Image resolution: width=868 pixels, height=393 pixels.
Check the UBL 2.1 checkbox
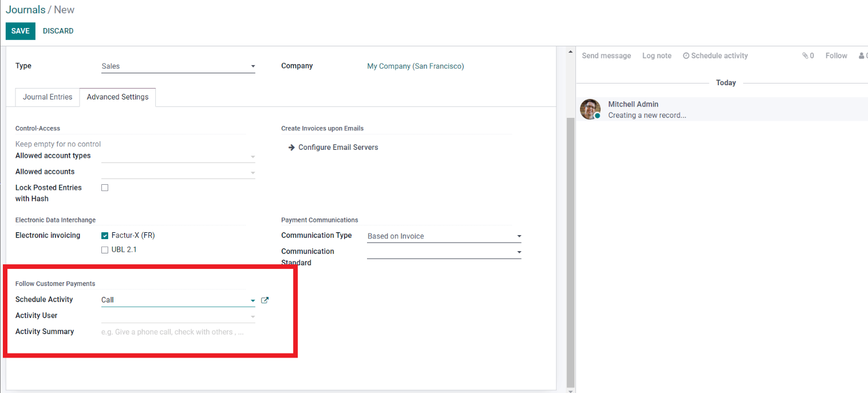point(105,250)
